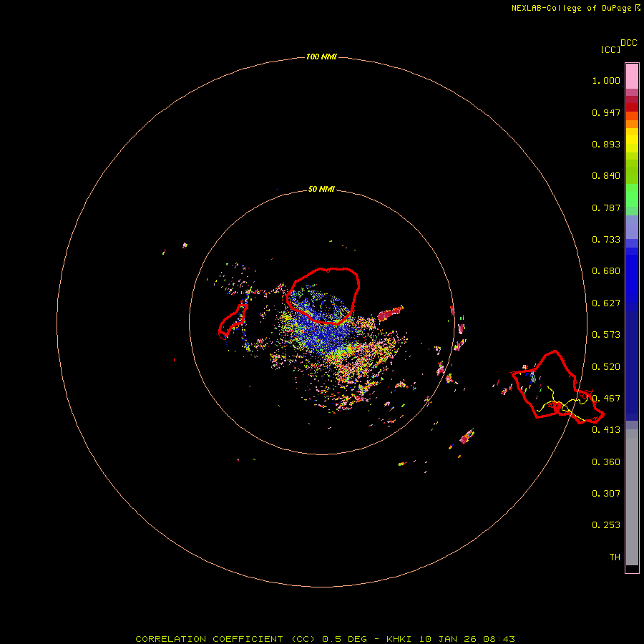Click the 0.360 color scale value
The width and height of the screenshot is (644, 644).
click(606, 462)
